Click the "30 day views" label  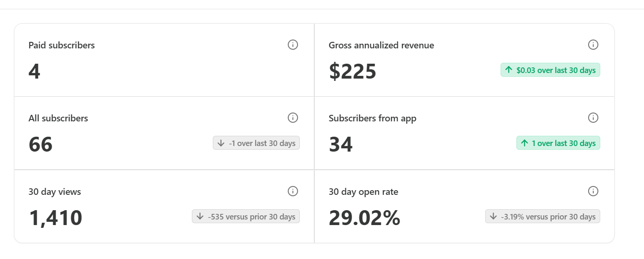(54, 192)
